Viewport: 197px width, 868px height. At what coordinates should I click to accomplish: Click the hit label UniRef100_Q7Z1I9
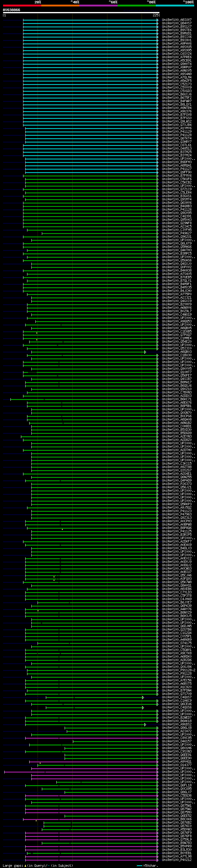(x=176, y=189)
